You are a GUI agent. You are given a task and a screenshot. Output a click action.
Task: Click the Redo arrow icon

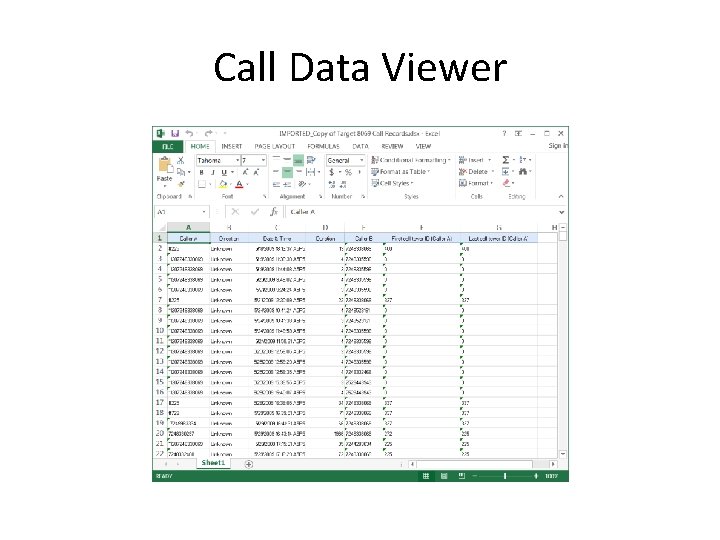click(208, 133)
